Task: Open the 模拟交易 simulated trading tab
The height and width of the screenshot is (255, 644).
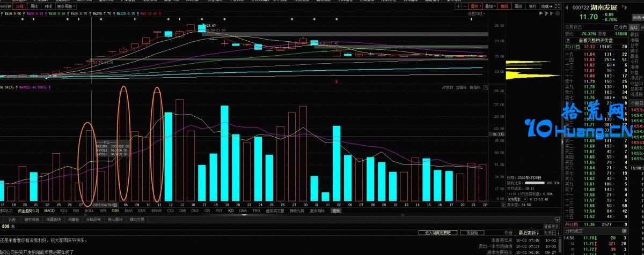Action: click(x=137, y=219)
